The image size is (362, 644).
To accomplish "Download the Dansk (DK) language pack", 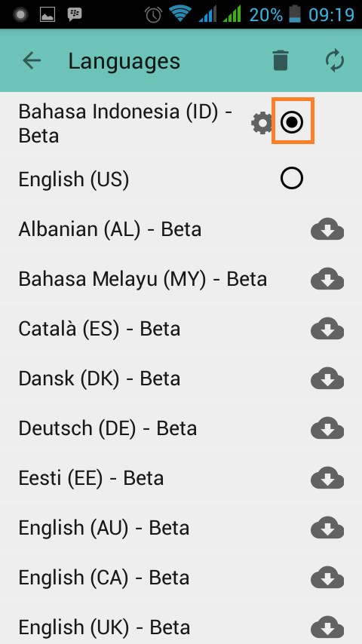I will coord(327,379).
